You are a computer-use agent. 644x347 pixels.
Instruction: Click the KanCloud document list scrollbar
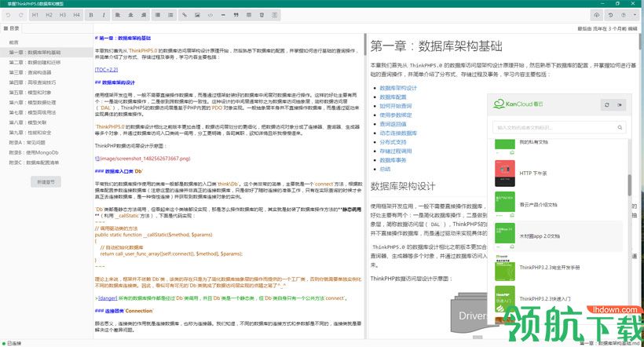point(629,185)
